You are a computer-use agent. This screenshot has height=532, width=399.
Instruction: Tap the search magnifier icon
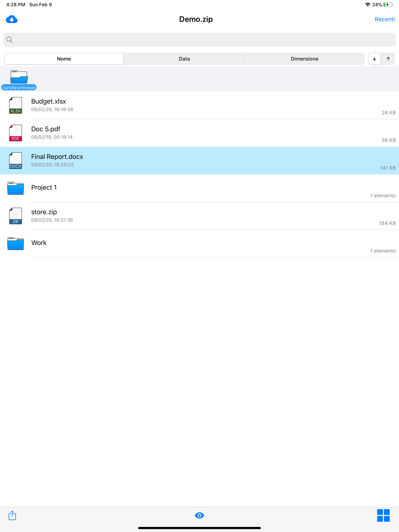tap(9, 40)
